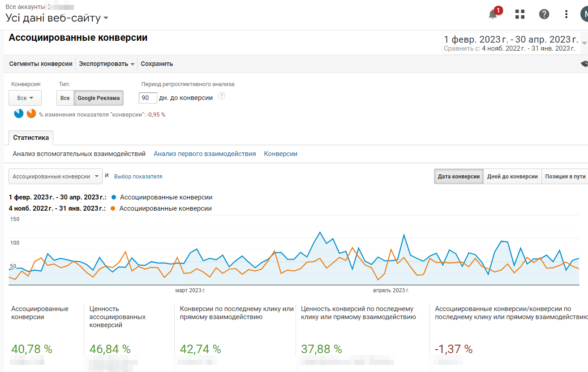Click the graduation cap education icon
This screenshot has height=372, width=588.
point(584,64)
